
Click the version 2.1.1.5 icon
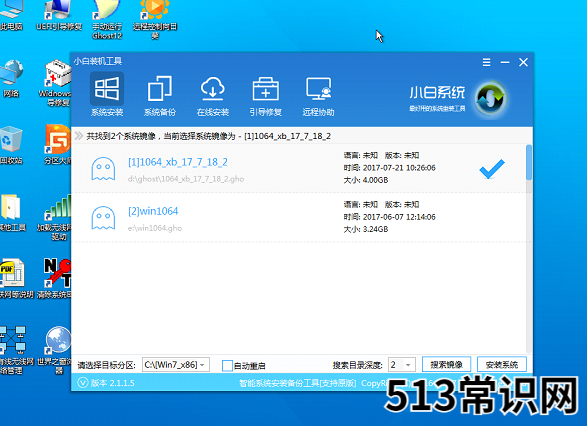83,383
